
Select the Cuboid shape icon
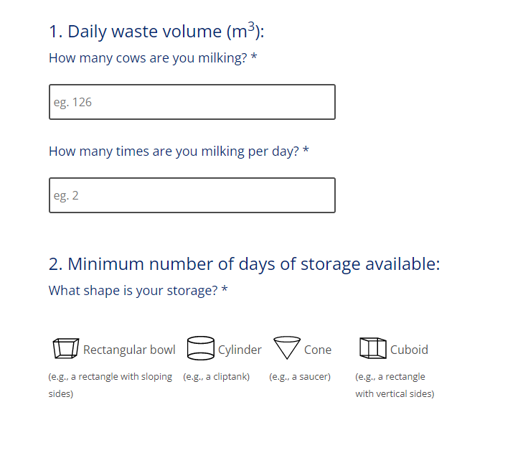tap(373, 348)
